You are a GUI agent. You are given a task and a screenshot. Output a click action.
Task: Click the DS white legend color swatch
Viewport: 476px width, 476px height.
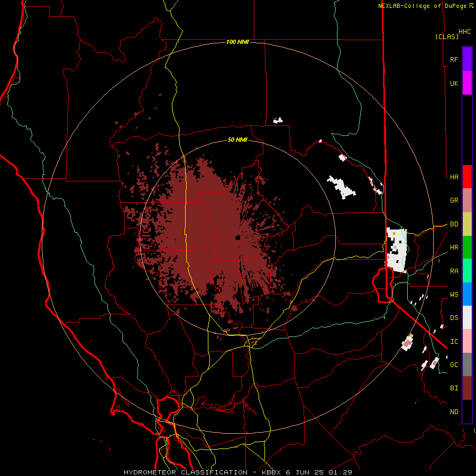point(467,317)
